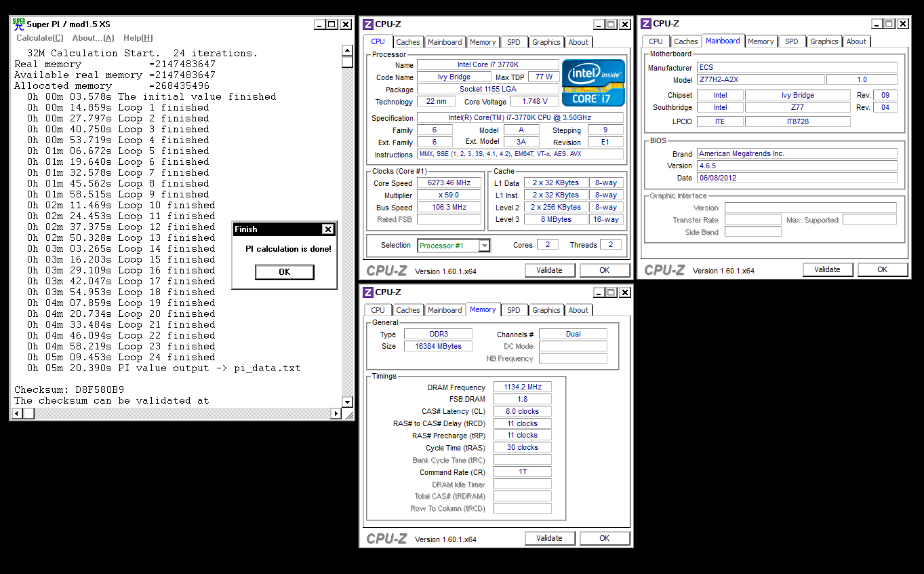Click the Command Rate 1T field
This screenshot has width=924, height=574.
[x=523, y=472]
